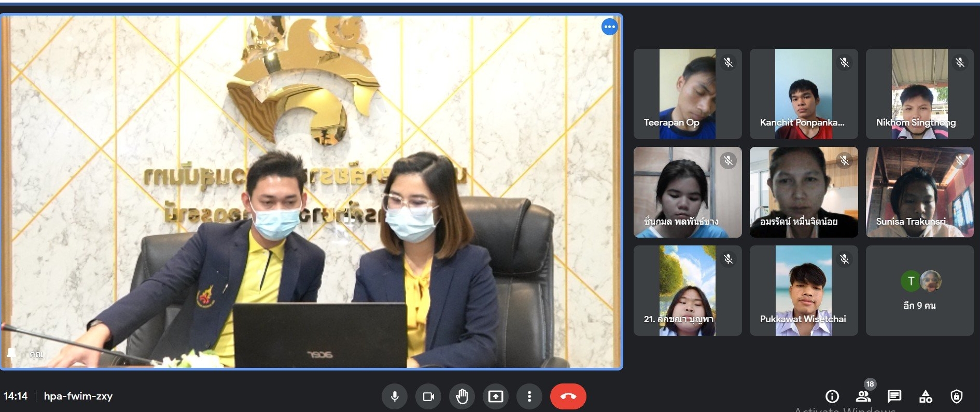Click the meeting code hpa-fwim-zxy
This screenshot has width=980, height=412.
[x=78, y=396]
